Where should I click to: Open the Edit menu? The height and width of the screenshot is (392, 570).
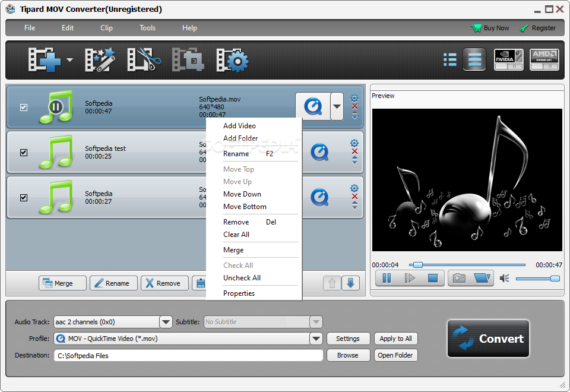tap(68, 28)
